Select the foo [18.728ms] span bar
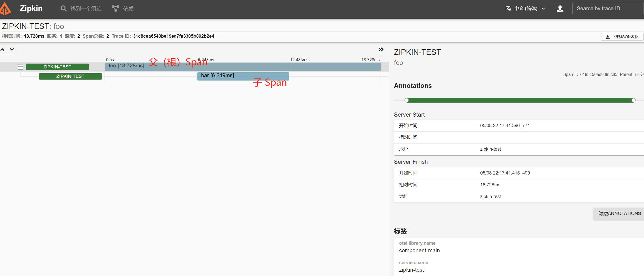The image size is (644, 276). (243, 67)
